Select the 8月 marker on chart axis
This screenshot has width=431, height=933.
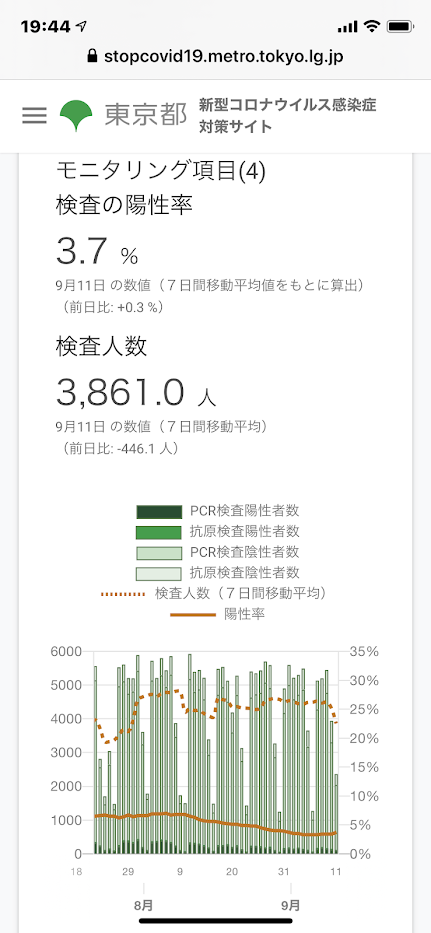(143, 906)
